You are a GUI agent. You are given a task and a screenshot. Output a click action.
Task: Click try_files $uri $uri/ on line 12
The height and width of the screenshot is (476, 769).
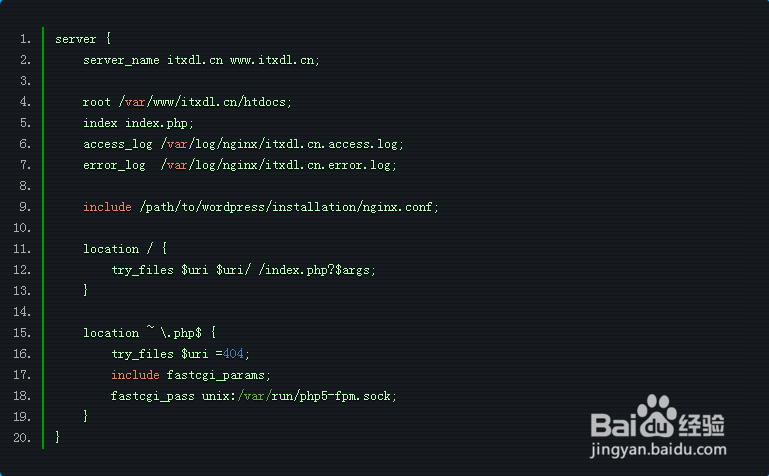181,270
